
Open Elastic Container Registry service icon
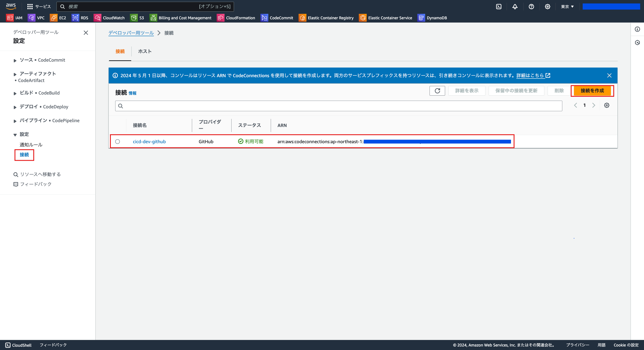pyautogui.click(x=326, y=18)
